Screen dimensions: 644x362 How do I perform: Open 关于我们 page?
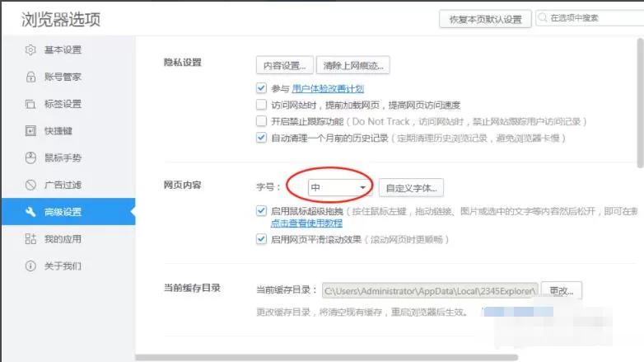click(x=68, y=266)
